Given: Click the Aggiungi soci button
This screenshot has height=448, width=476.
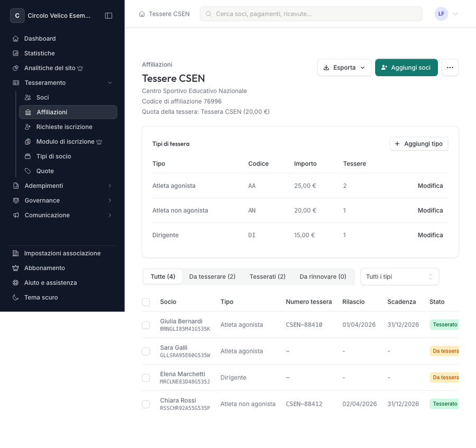Looking at the screenshot, I should [406, 67].
